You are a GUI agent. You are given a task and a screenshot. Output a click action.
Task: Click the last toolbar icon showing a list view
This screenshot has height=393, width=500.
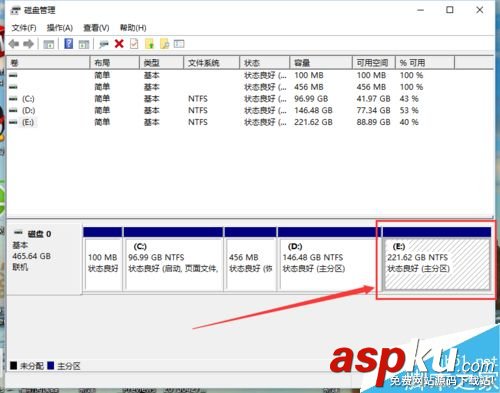179,44
